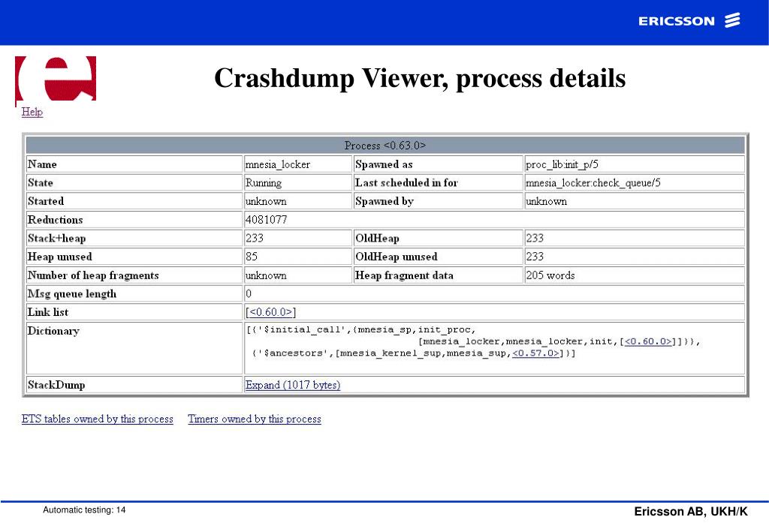The image size is (769, 532).
Task: Click the Msg queue length value 0
Action: 249,294
